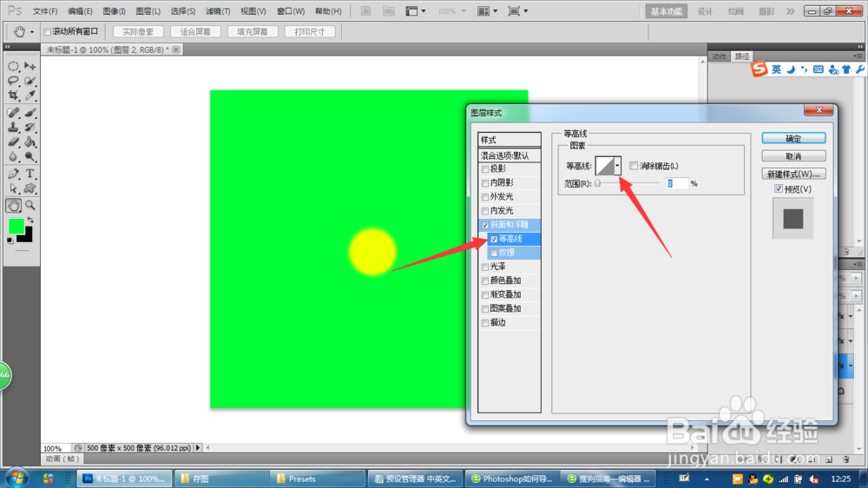Select the Move tool
868x488 pixels.
click(30, 67)
